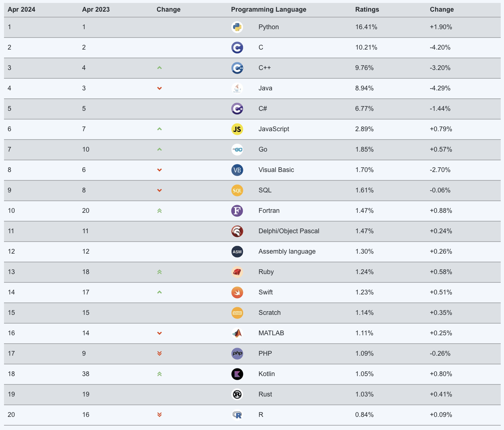504x430 pixels.
Task: Click the purple Fortran F icon
Action: 237,211
